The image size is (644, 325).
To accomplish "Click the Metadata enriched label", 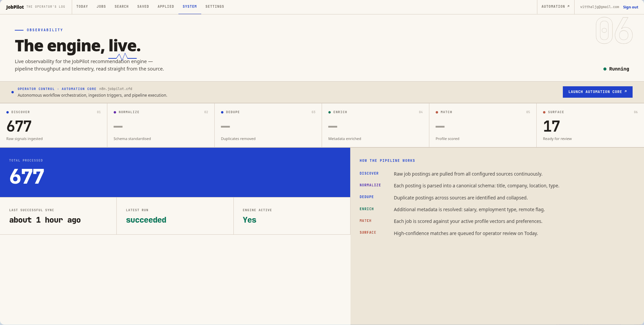I will pyautogui.click(x=345, y=139).
